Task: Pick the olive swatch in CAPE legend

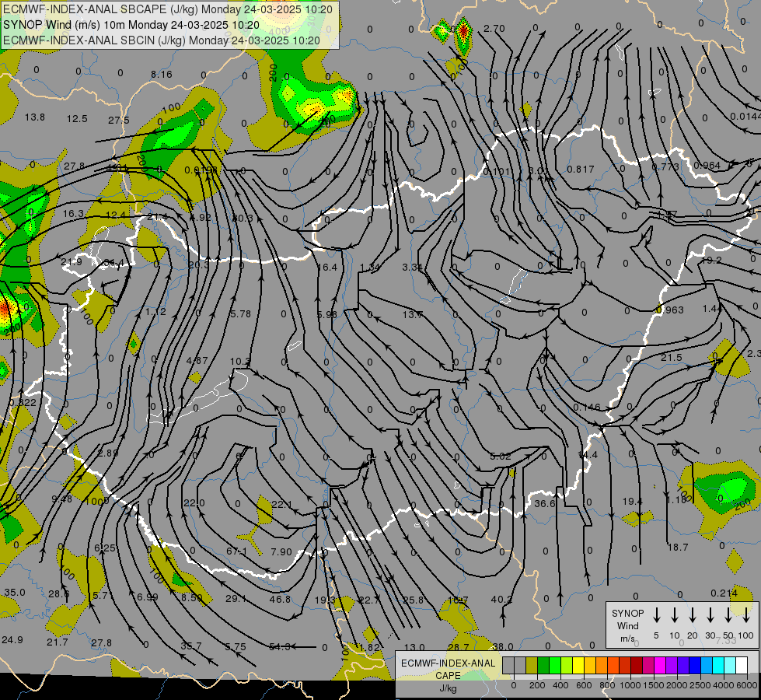Action: (x=532, y=666)
